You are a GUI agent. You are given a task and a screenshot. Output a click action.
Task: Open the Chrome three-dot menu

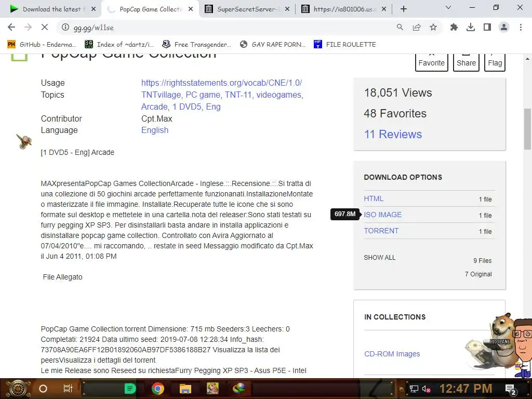click(521, 28)
